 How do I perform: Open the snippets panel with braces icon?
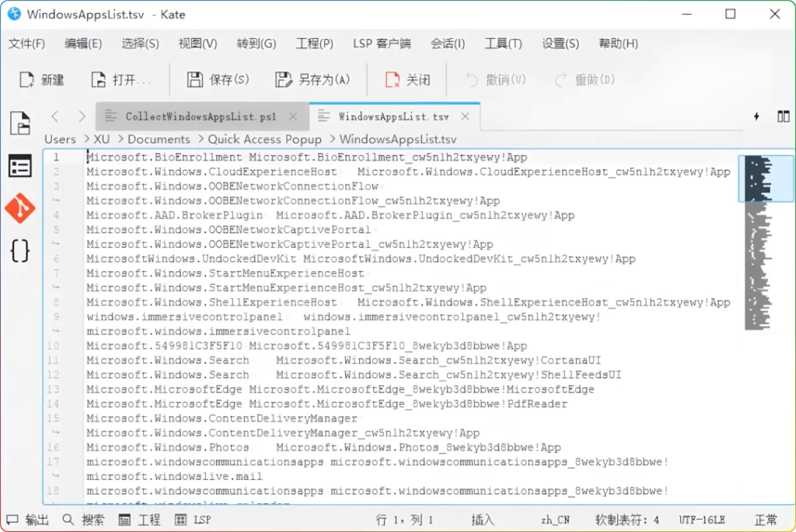[x=21, y=250]
